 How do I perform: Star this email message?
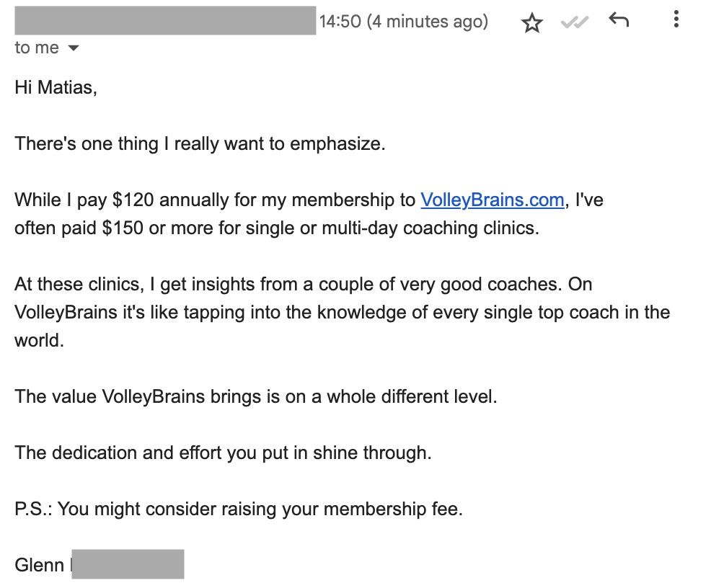click(x=532, y=22)
